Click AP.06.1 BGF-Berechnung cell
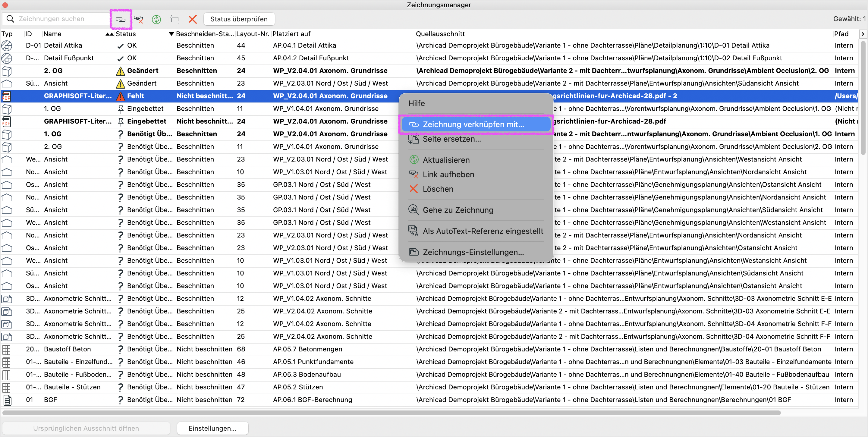Screen dimensions: 868x437 pyautogui.click(x=312, y=400)
